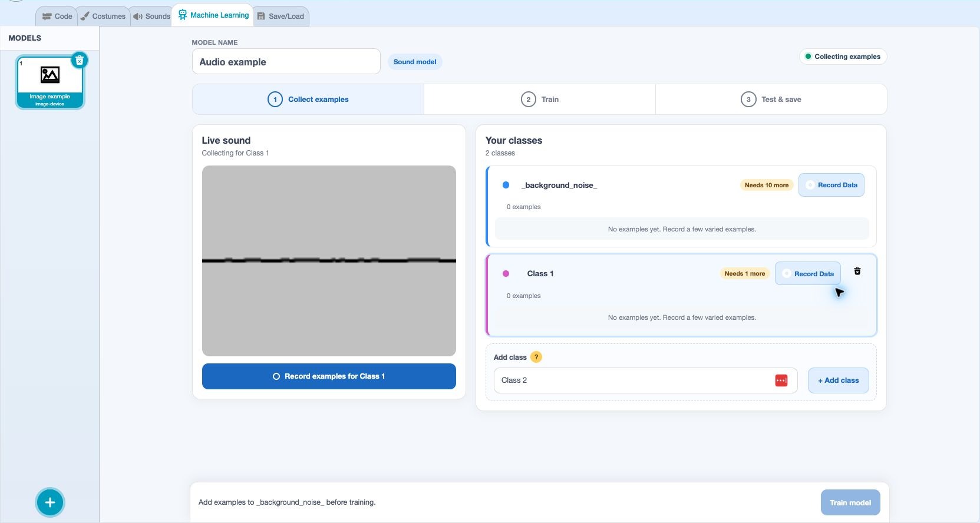Screen dimensions: 980x523
Task: Click Record examples for Class 1 button
Action: pyautogui.click(x=329, y=376)
